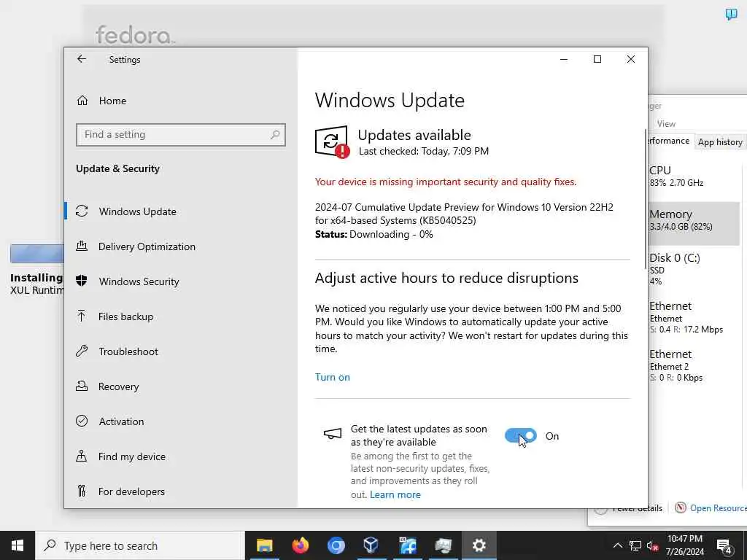Select Memory in Task Manager performance list
747x560 pixels.
coord(694,224)
